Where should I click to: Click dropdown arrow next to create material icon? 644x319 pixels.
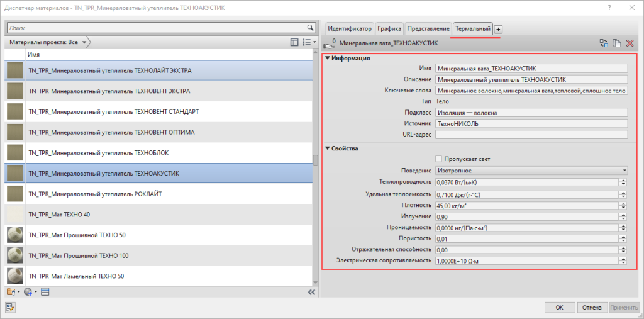pyautogui.click(x=36, y=293)
